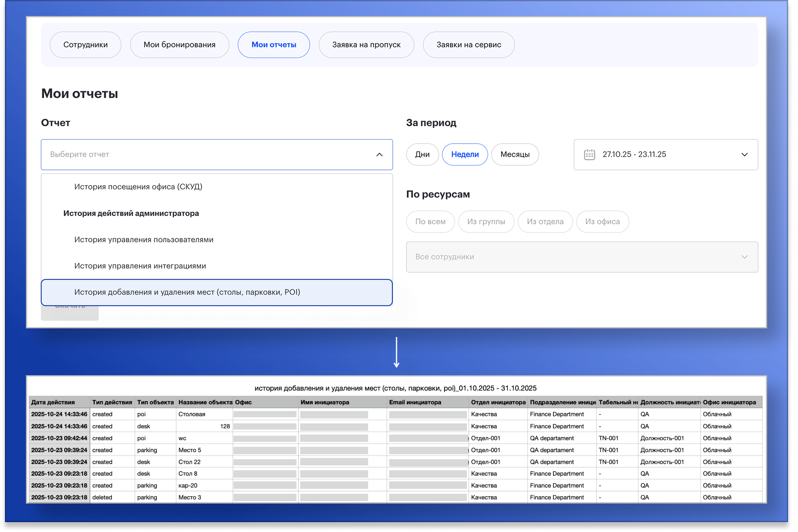Filter resources by Из группы
This screenshot has height=532, width=798.
[x=486, y=222]
